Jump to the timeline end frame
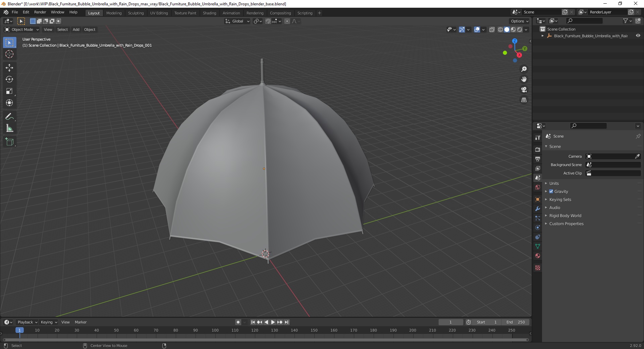The height and width of the screenshot is (349, 644). (x=286, y=322)
